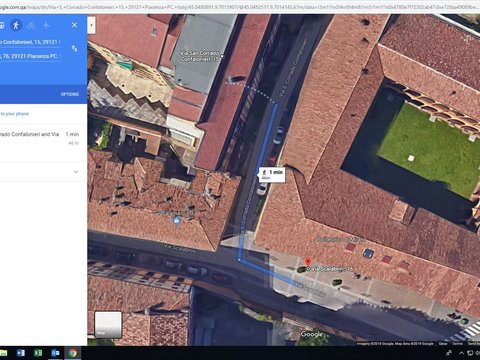Open Word from the taskbar
The height and width of the screenshot is (360, 480).
20,353
